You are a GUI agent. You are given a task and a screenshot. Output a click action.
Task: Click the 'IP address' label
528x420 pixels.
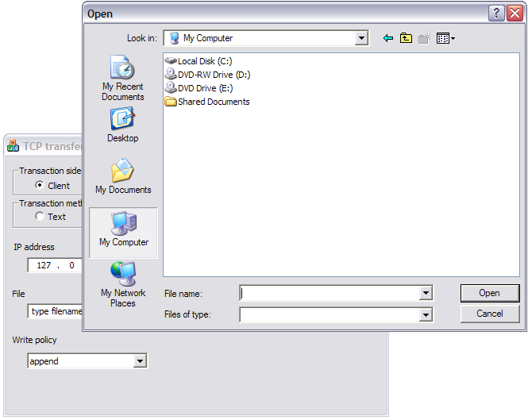click(34, 247)
